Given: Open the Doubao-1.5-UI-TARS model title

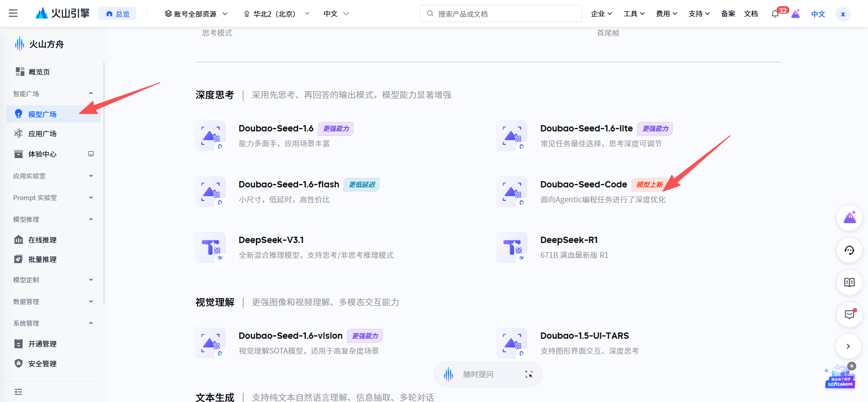Looking at the screenshot, I should (x=585, y=336).
